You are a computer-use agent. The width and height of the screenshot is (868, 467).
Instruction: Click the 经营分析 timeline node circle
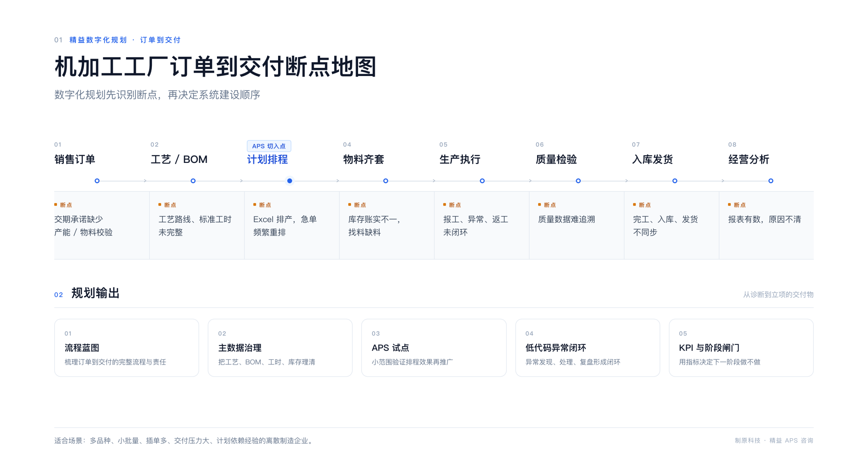click(x=771, y=181)
